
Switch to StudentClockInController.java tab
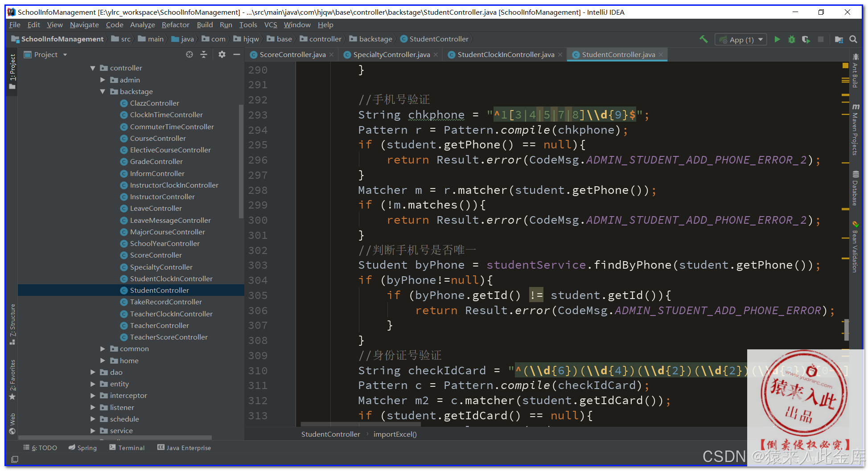[x=506, y=55]
